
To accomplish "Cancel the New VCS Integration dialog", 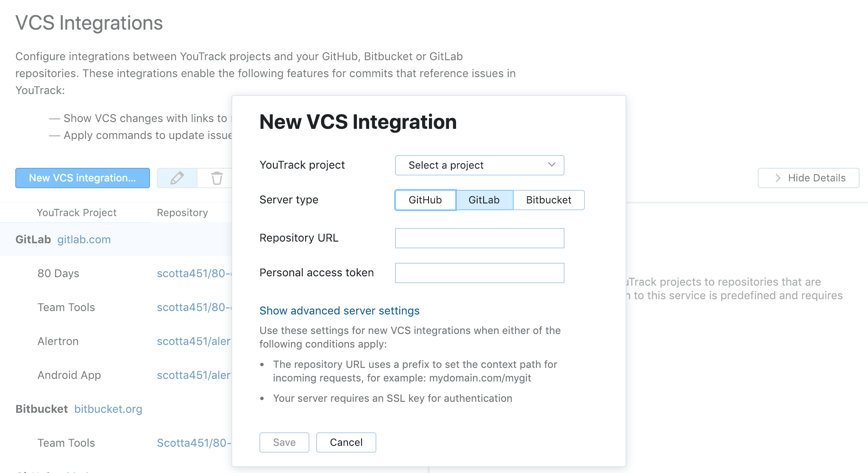I will click(346, 442).
